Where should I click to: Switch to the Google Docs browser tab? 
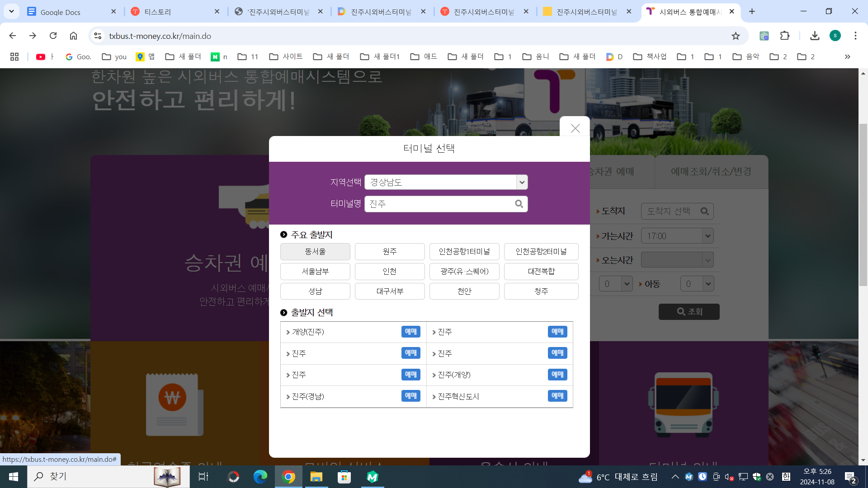[x=68, y=12]
